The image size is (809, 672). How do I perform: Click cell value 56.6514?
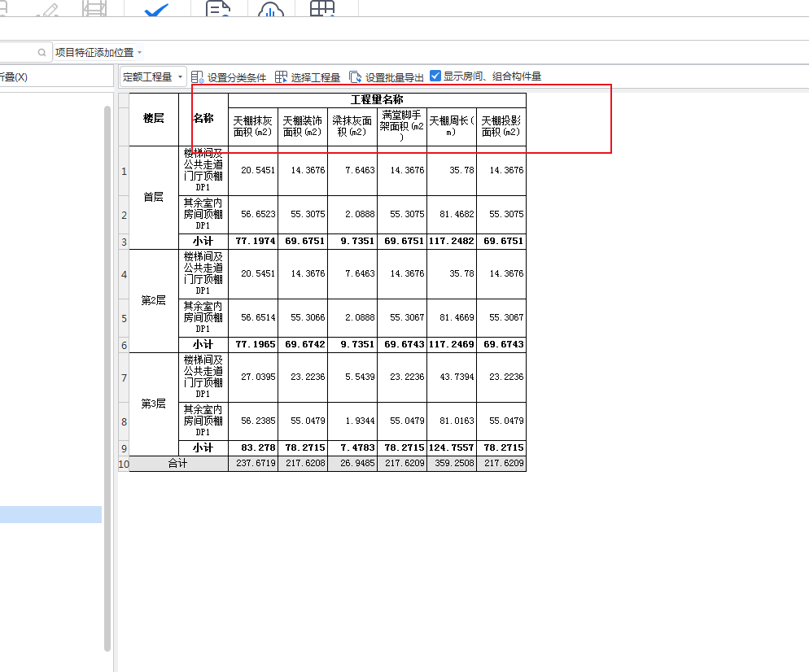tap(253, 317)
